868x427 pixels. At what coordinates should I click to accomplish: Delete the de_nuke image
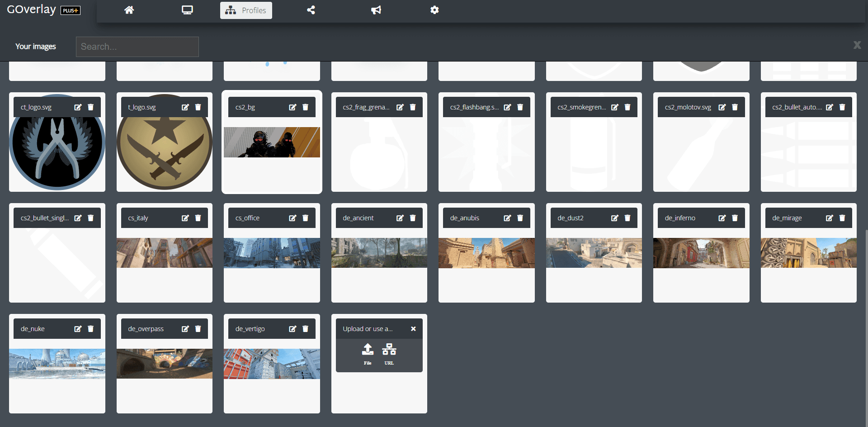point(90,329)
